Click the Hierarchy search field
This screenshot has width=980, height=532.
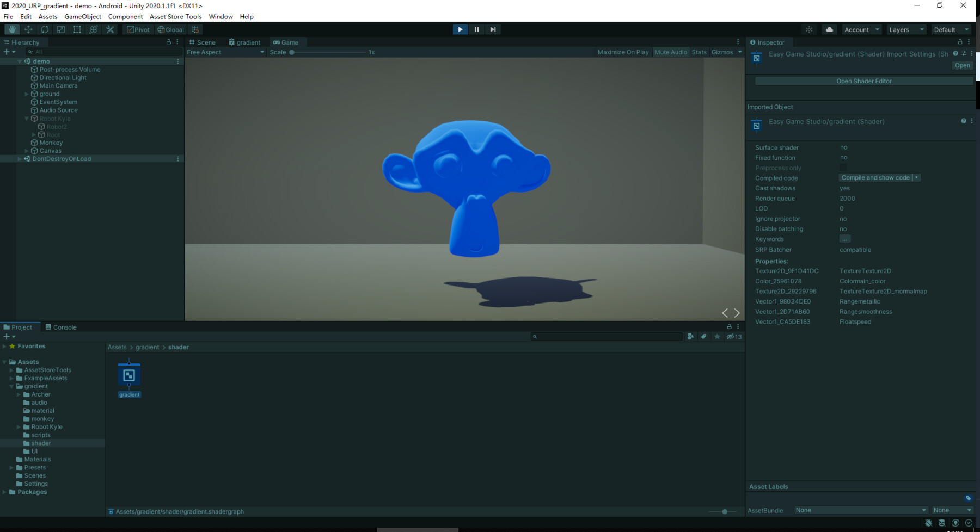[x=104, y=52]
